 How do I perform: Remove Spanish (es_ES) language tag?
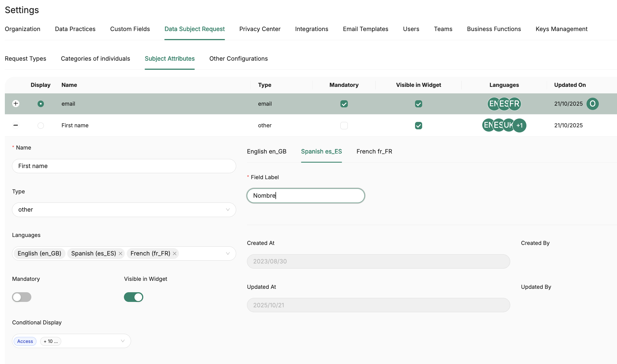pos(120,253)
